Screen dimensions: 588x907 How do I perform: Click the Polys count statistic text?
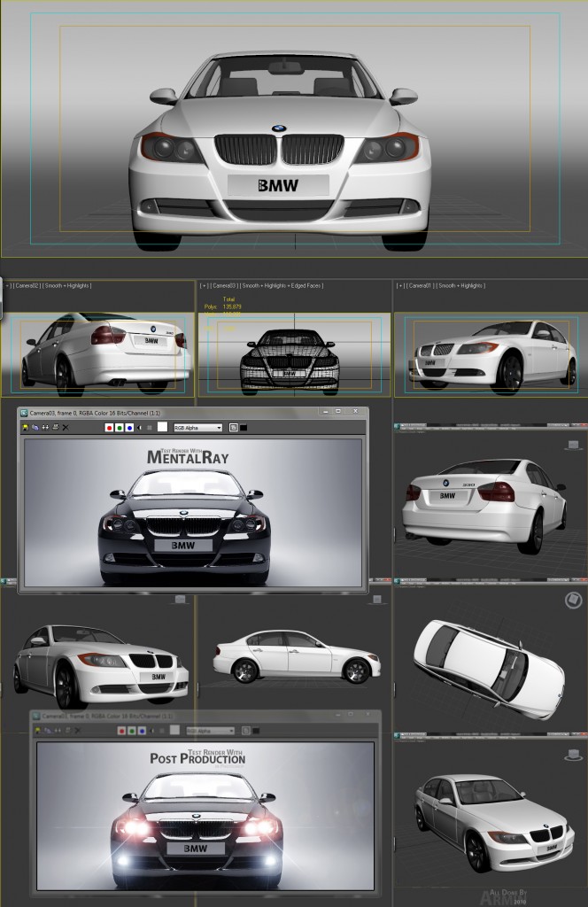222,306
